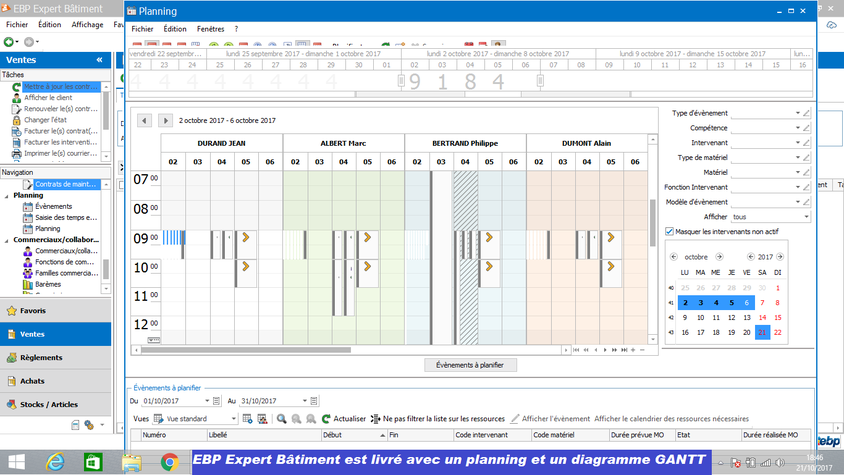Click the Début column header
The image size is (844, 475).
pos(354,435)
